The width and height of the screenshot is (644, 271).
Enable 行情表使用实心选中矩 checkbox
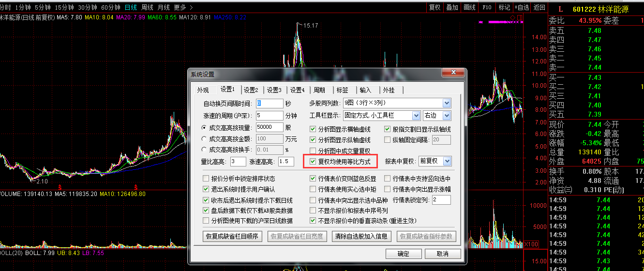click(313, 189)
